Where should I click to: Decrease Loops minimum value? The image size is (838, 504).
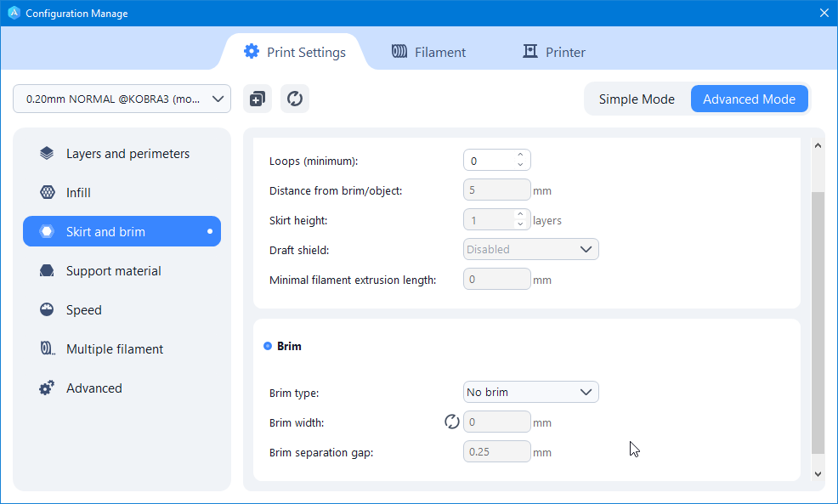pos(520,165)
